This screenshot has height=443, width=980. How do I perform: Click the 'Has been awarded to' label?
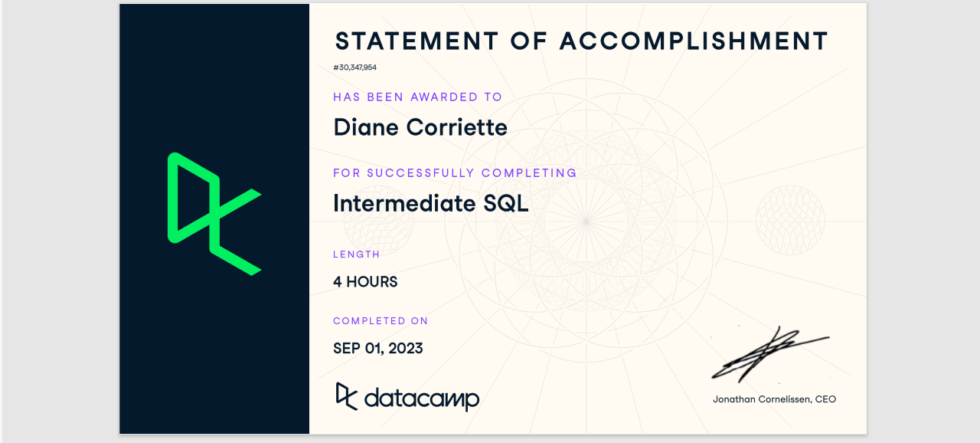tap(417, 97)
